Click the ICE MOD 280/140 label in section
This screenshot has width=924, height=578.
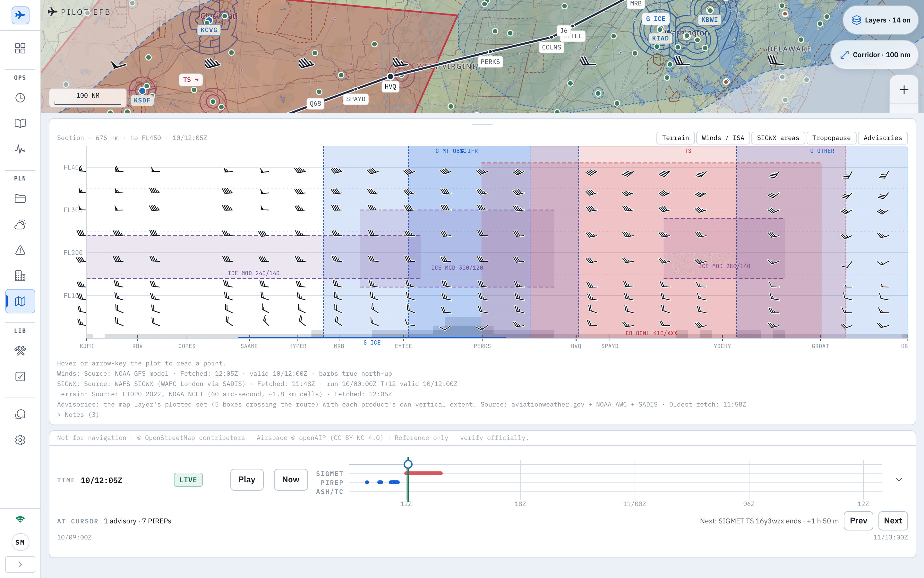point(724,266)
